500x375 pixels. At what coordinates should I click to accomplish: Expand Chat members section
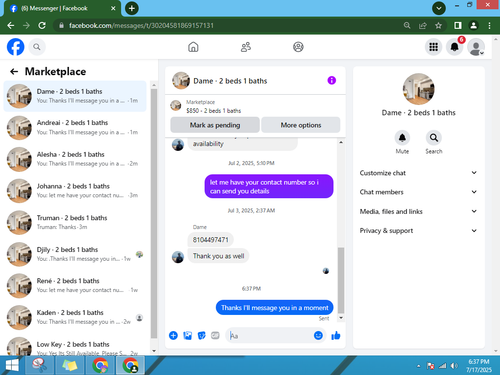(418, 192)
